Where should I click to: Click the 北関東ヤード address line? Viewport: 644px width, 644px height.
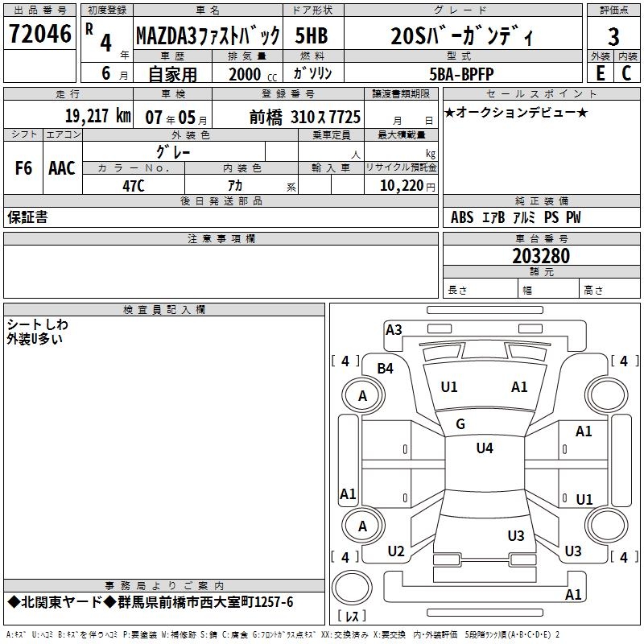pyautogui.click(x=151, y=602)
